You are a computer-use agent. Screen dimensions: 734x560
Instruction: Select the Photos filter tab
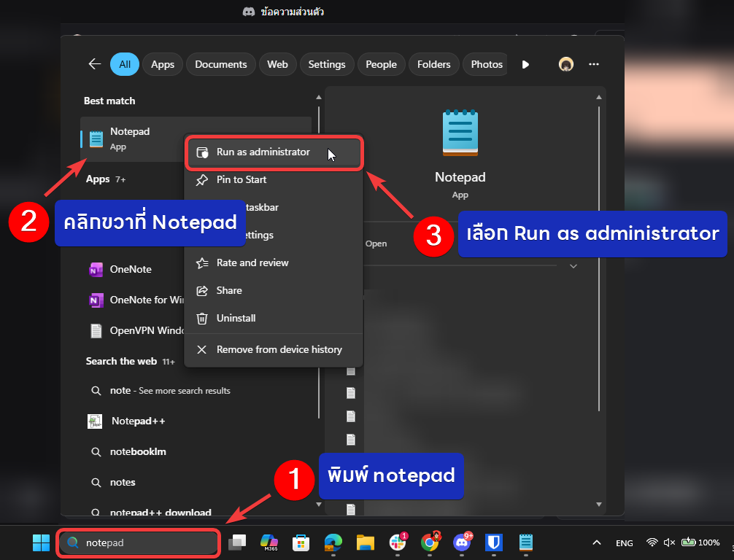point(485,64)
